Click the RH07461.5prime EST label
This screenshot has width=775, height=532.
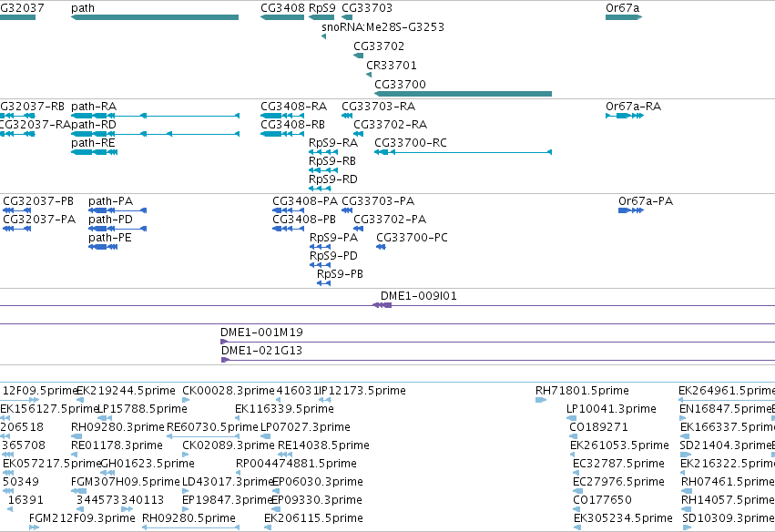[728, 482]
